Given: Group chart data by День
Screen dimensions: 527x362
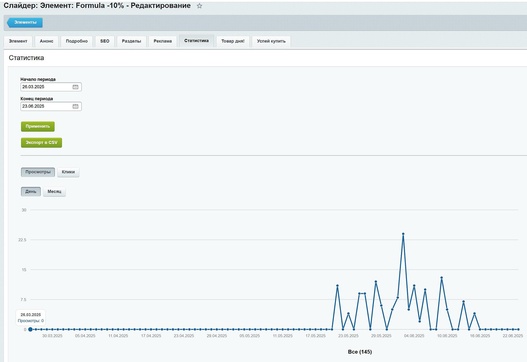Looking at the screenshot, I should 31,191.
